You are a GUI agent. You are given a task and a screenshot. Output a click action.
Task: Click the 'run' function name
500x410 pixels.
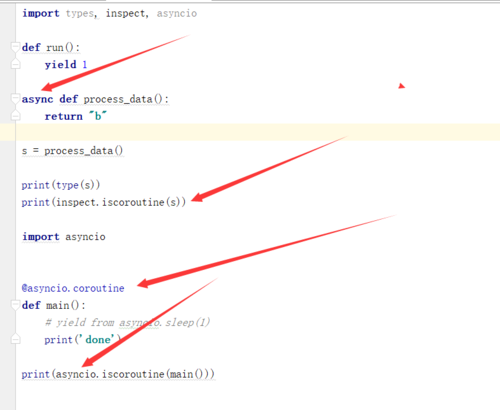pos(54,48)
